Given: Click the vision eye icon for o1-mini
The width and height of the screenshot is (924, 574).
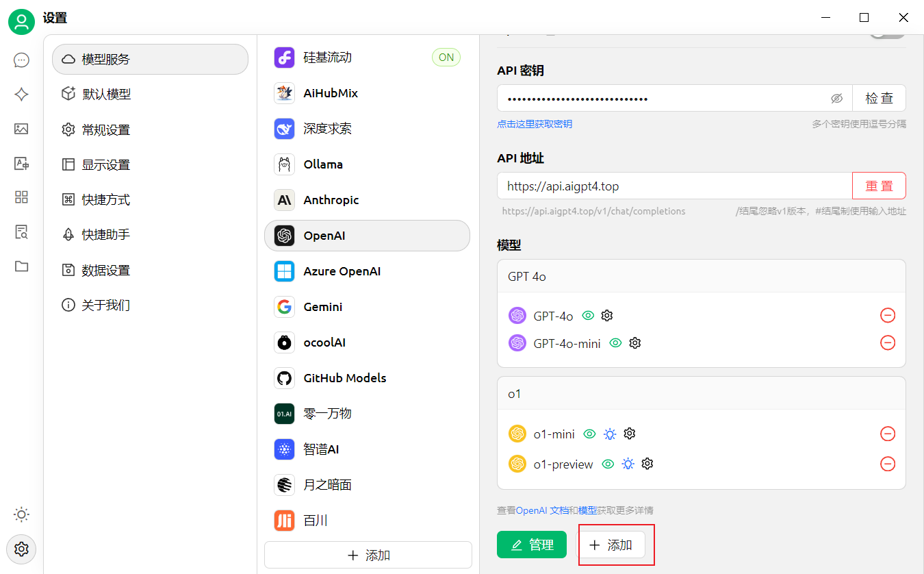Looking at the screenshot, I should point(589,434).
